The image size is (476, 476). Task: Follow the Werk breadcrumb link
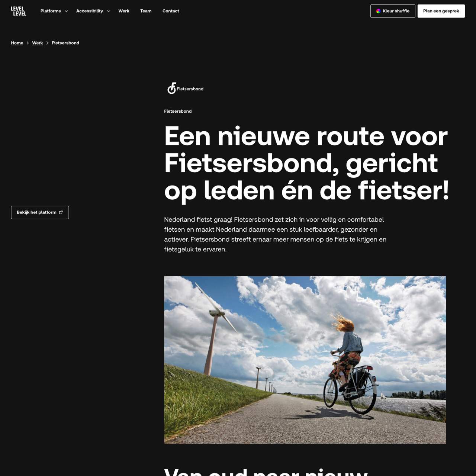pos(38,43)
